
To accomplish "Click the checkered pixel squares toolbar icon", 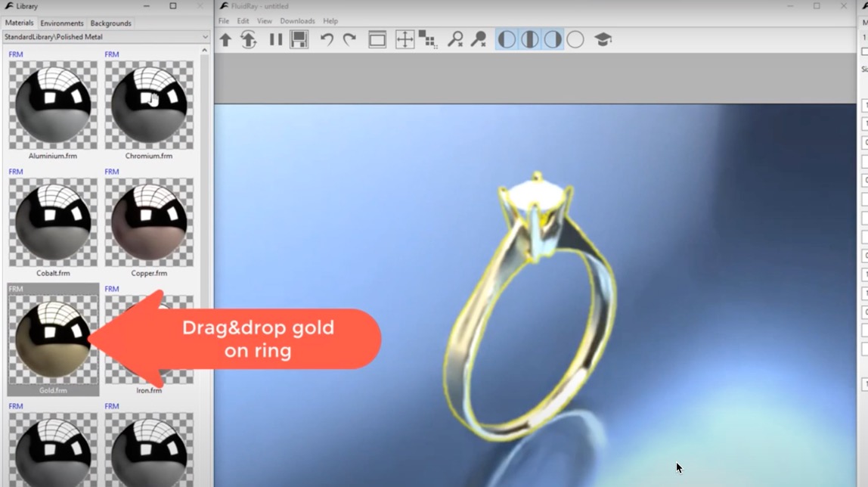I will (428, 40).
